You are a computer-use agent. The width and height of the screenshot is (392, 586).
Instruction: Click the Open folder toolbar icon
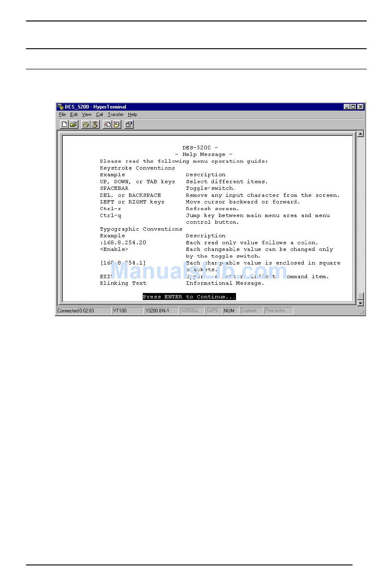tap(73, 124)
